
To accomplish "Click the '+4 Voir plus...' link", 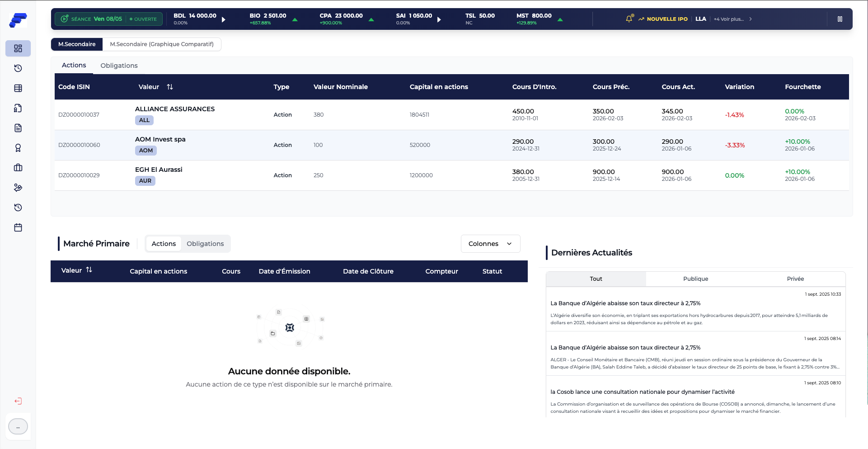I will [728, 19].
